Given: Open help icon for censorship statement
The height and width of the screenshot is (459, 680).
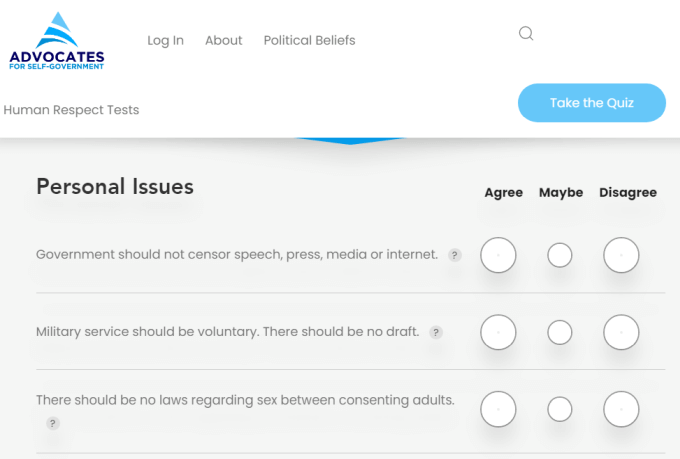Looking at the screenshot, I should 454,255.
